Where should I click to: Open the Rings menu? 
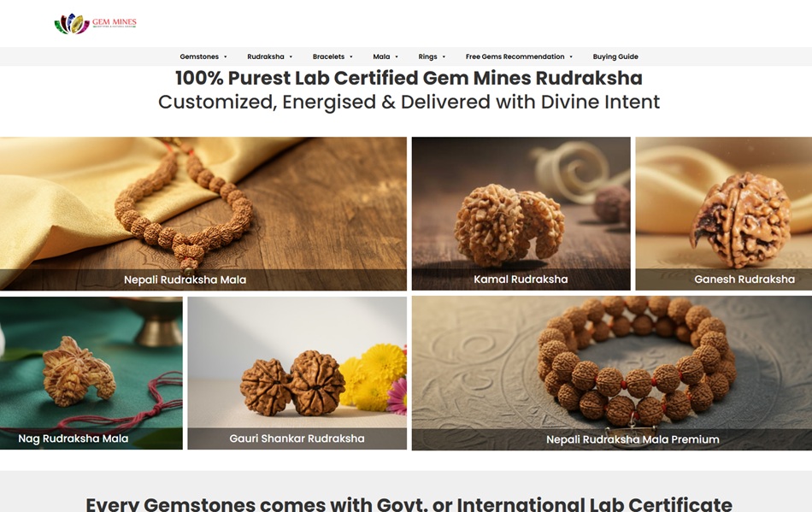click(432, 56)
